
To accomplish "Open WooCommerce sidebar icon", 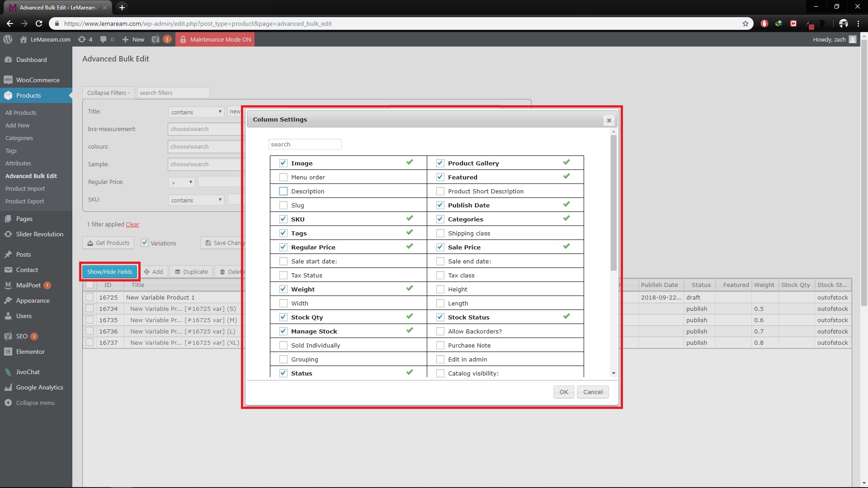I will pos(8,80).
